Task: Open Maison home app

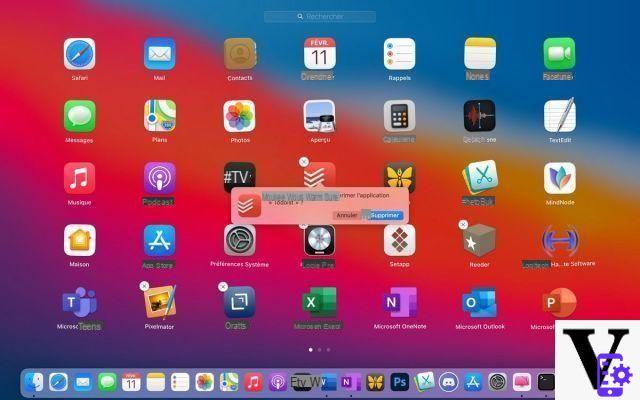Action: pos(80,240)
